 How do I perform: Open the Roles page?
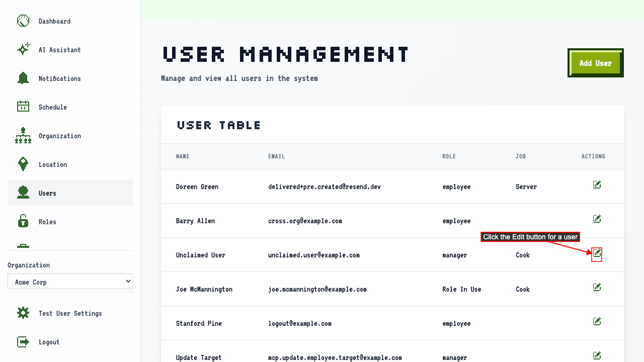point(70,221)
